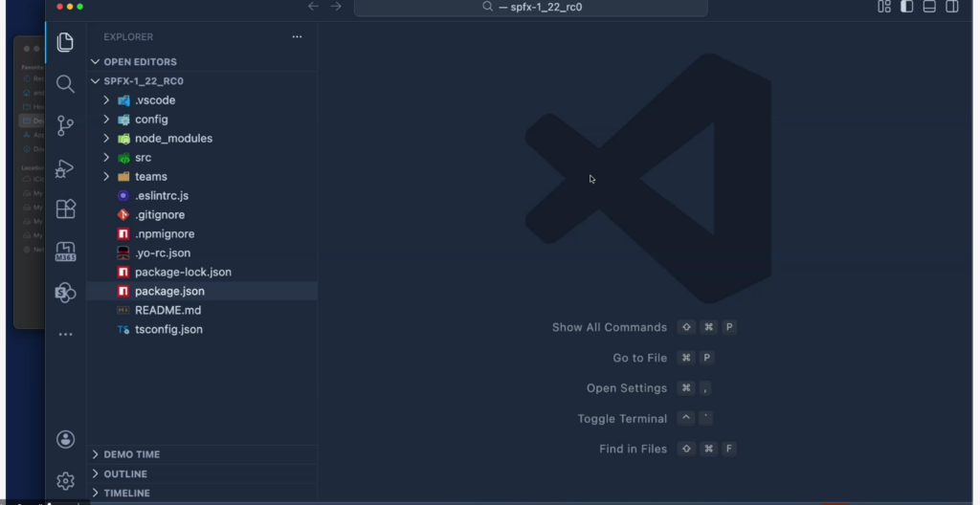Click the git icon beside .gitignore

tap(123, 214)
